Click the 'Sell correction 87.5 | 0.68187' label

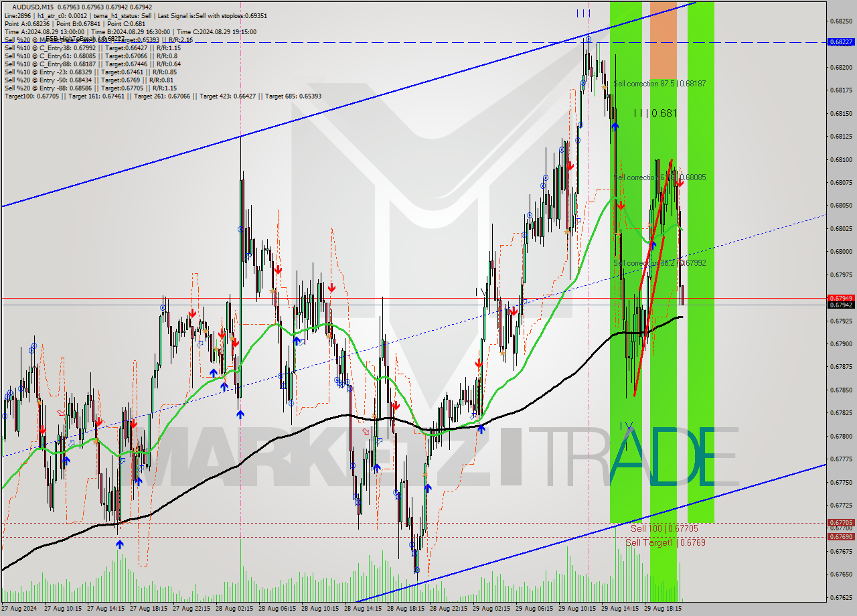pos(659,84)
